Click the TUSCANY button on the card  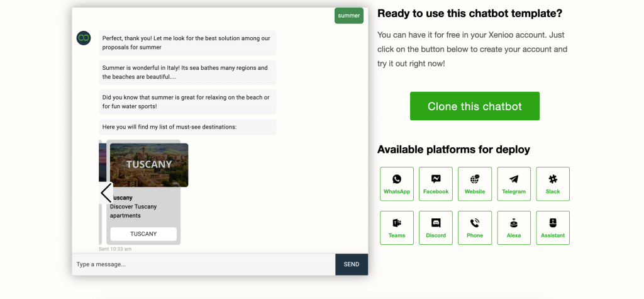click(143, 234)
